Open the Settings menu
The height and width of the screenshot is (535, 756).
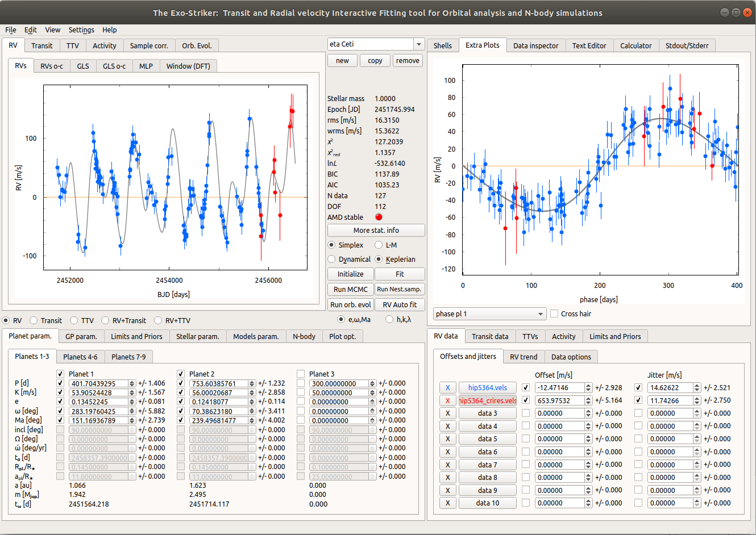[x=81, y=30]
